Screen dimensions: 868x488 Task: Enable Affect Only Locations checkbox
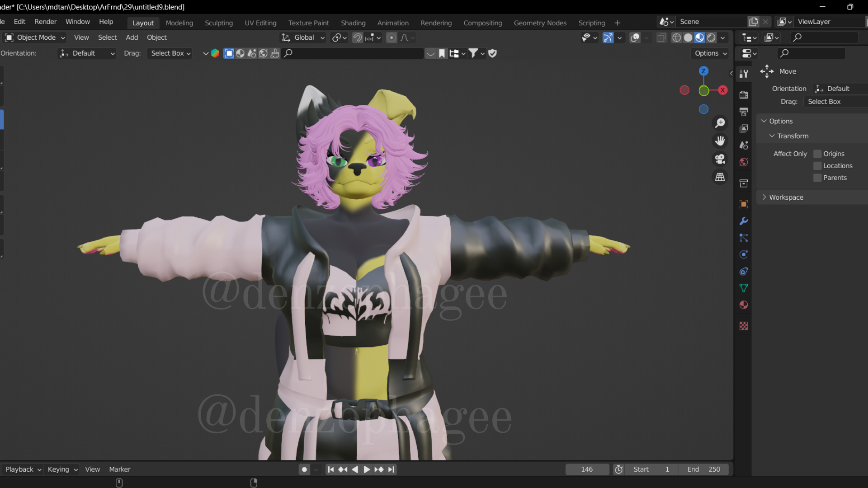tap(817, 166)
